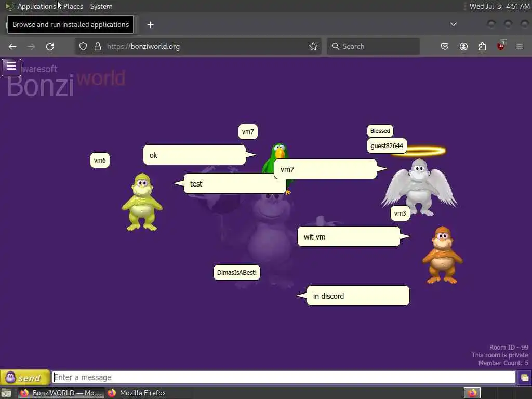532x399 pixels.
Task: Click the Firefox tray icon in bottom panel
Action: [x=472, y=393]
